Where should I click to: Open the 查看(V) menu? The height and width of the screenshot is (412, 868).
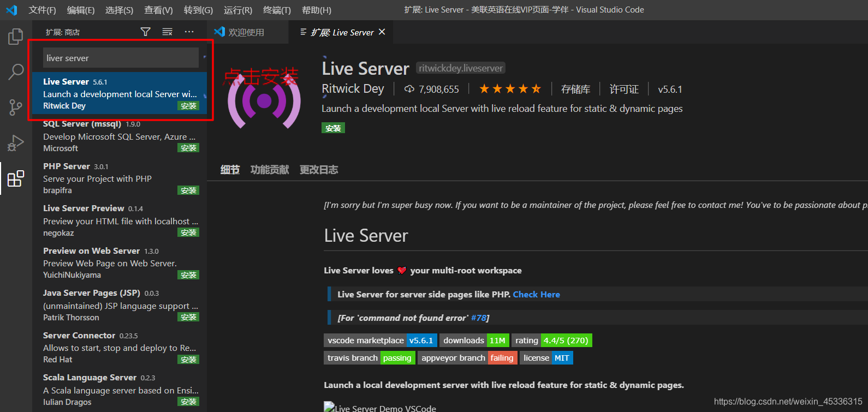pyautogui.click(x=158, y=10)
